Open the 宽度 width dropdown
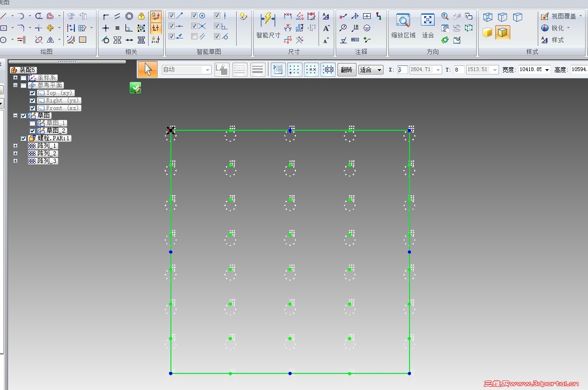The width and height of the screenshot is (588, 390). (548, 70)
